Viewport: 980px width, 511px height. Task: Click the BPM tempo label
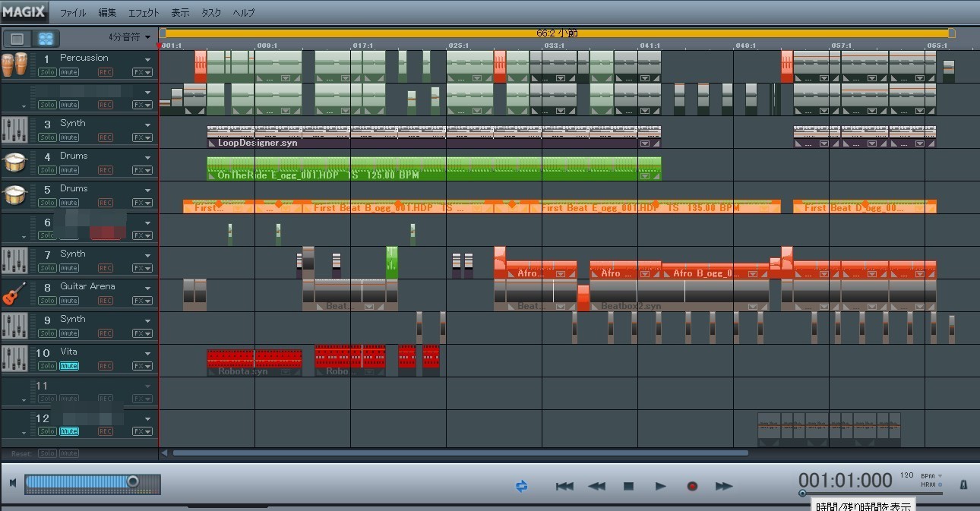tap(928, 476)
